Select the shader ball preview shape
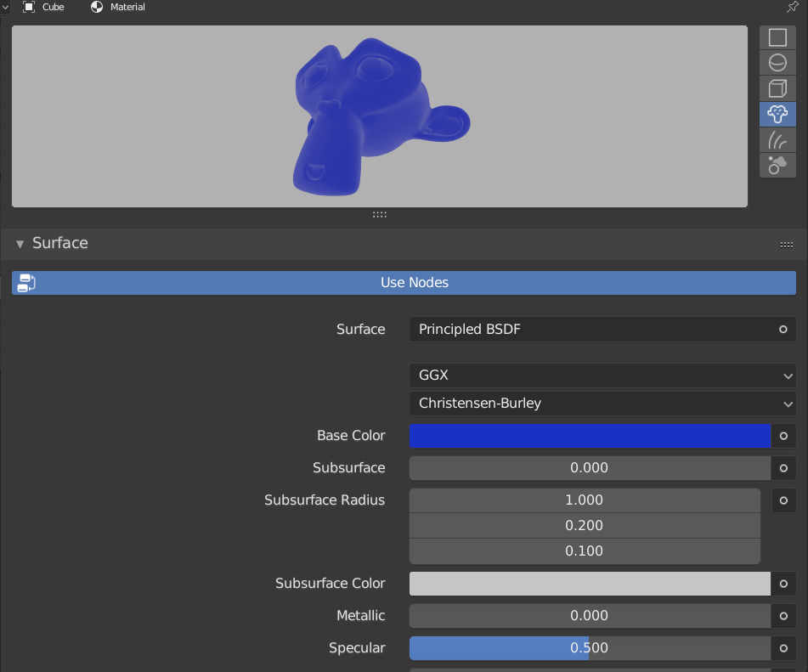The image size is (808, 672). [777, 166]
